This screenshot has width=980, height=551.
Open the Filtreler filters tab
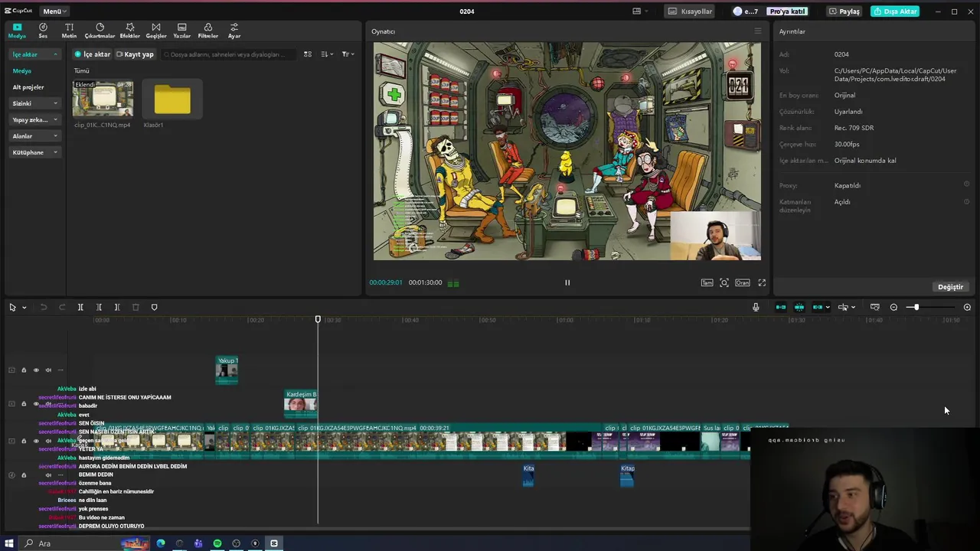click(207, 31)
